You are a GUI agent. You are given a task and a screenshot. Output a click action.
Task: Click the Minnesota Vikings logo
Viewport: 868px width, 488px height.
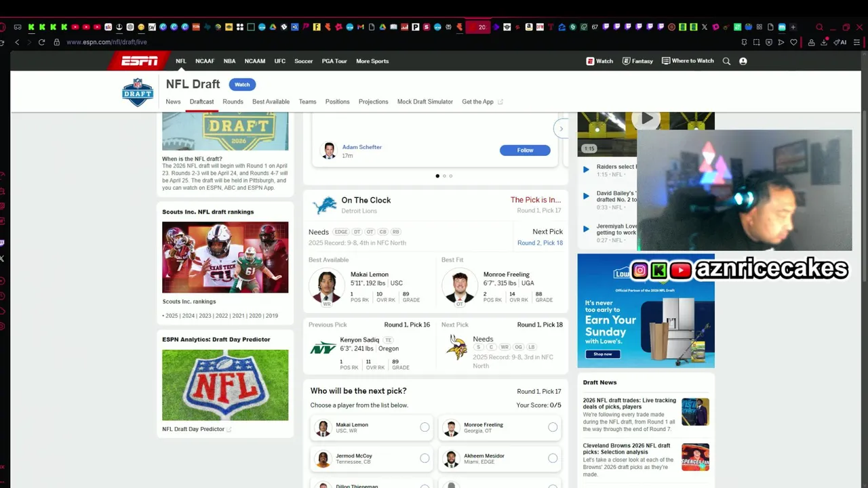[456, 347]
